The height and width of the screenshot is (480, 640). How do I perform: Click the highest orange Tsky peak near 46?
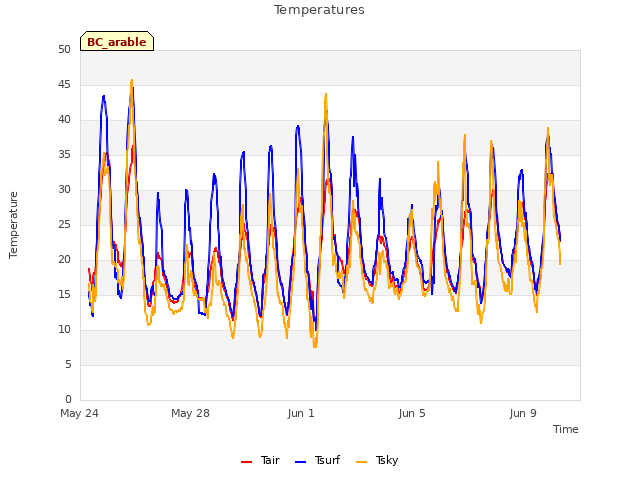[131, 80]
